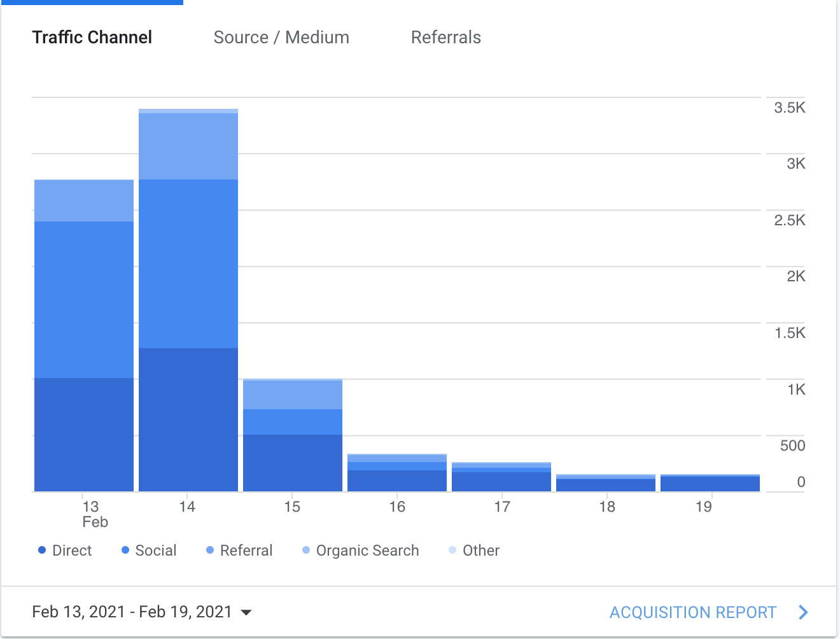
Task: Click the chevron arrow beside Acquisition Report
Action: [803, 612]
